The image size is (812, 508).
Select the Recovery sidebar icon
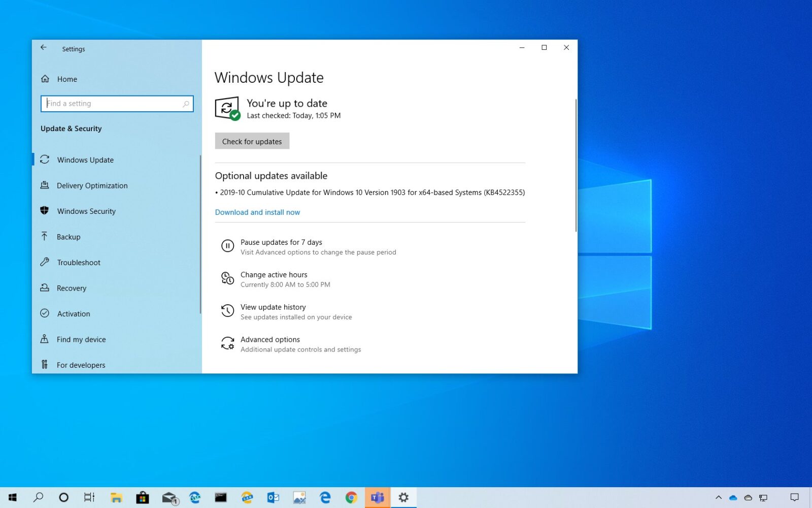[x=45, y=288]
